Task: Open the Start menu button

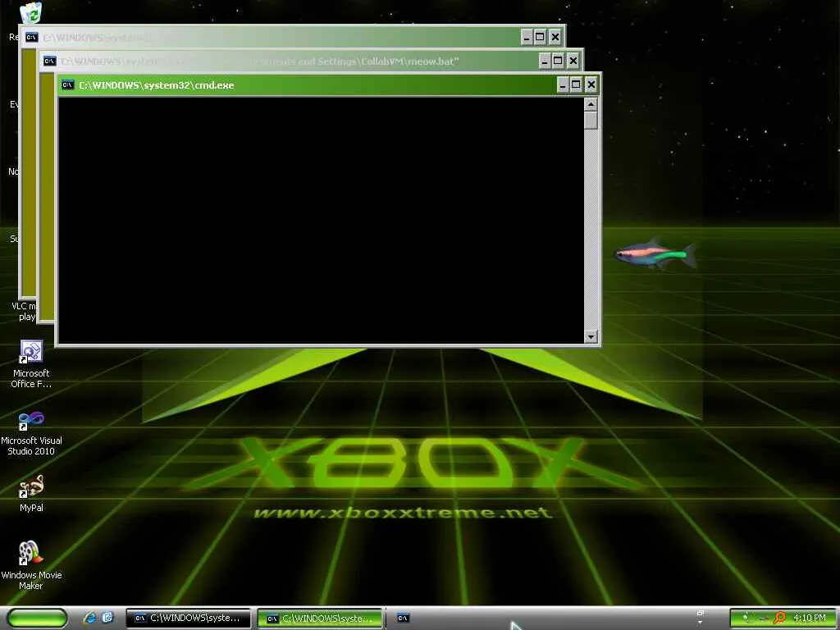Action: click(x=37, y=619)
